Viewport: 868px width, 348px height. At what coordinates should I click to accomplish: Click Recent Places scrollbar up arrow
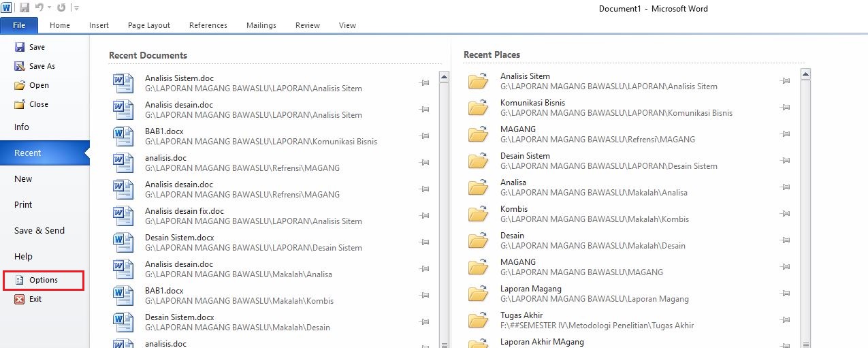click(x=805, y=74)
